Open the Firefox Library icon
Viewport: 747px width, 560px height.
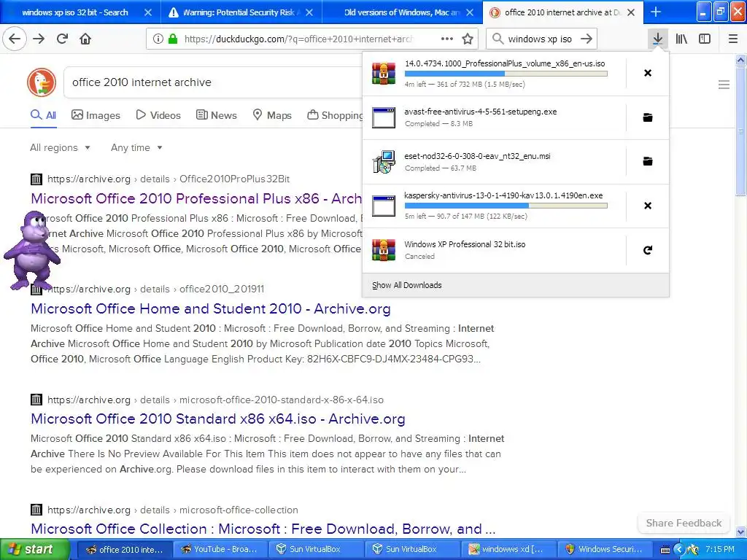coord(681,39)
